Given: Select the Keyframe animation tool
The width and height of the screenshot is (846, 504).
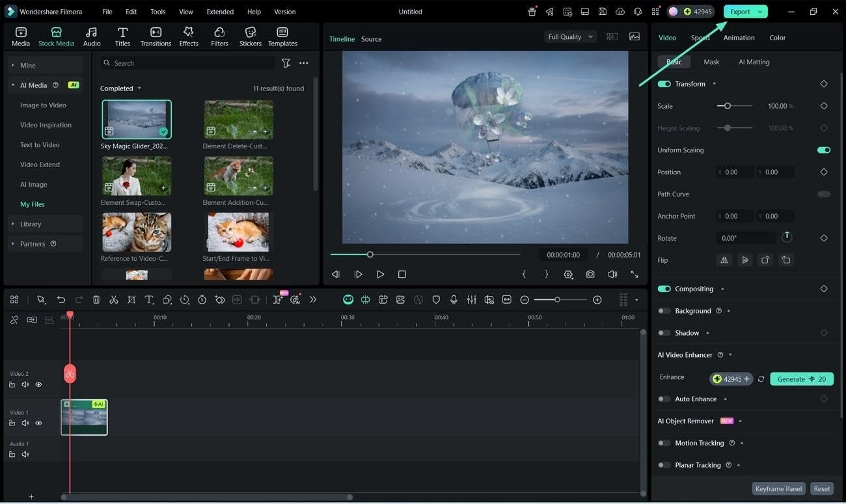Looking at the screenshot, I should tap(220, 299).
